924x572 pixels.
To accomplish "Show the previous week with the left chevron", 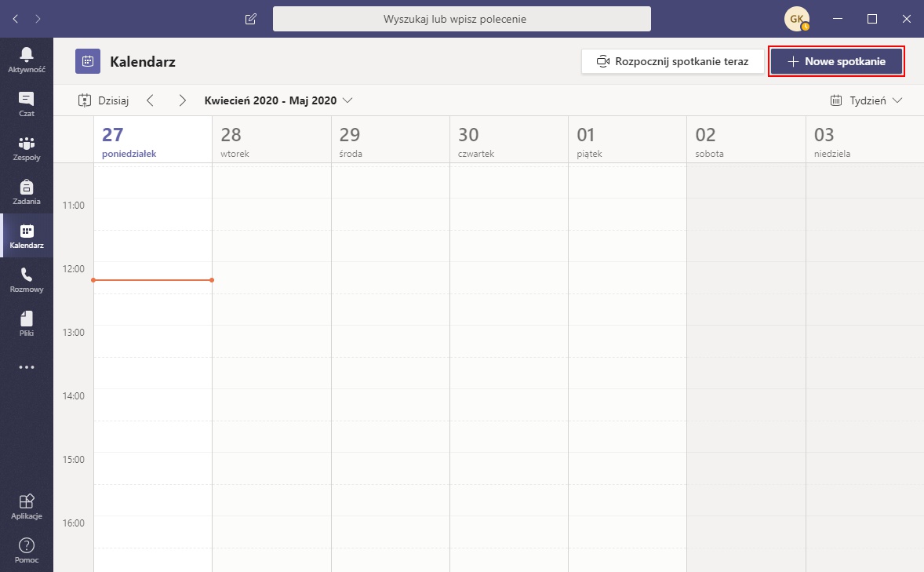I will tap(151, 100).
